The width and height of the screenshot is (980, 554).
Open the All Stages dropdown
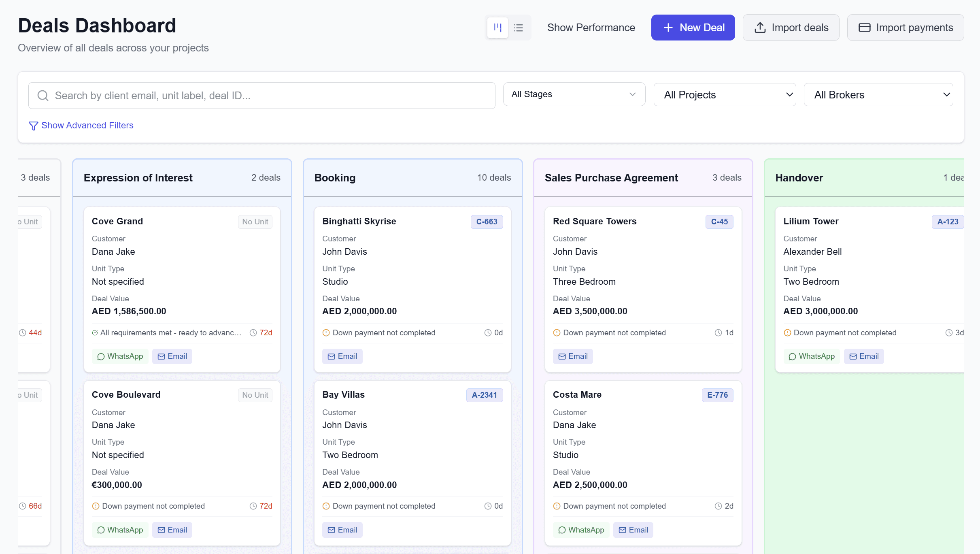tap(574, 94)
